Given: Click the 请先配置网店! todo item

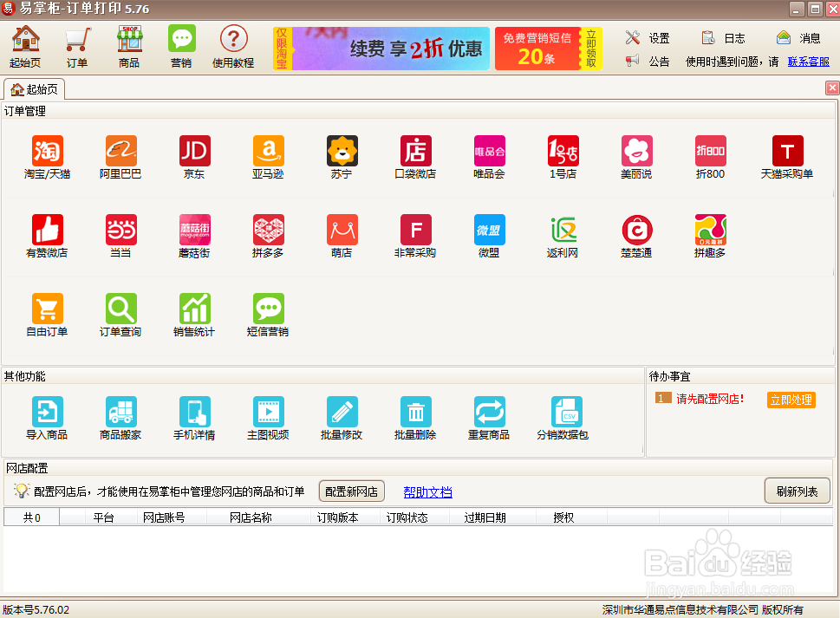Looking at the screenshot, I should [x=710, y=399].
